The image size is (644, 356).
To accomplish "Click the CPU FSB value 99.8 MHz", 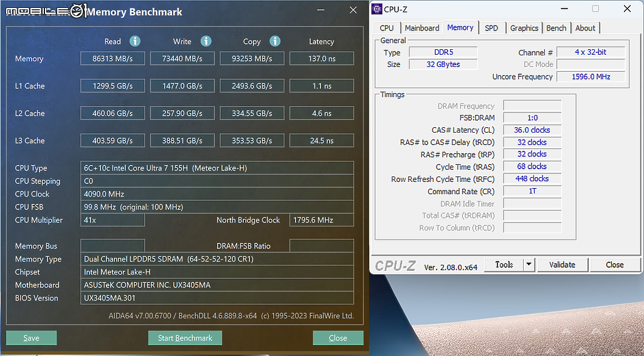I will pos(217,207).
